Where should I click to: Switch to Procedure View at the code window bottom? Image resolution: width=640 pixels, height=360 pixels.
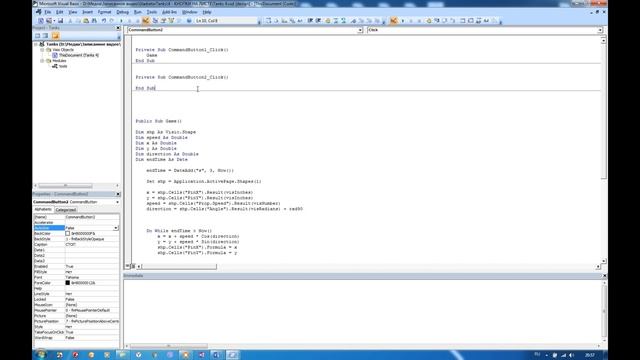pyautogui.click(x=127, y=266)
